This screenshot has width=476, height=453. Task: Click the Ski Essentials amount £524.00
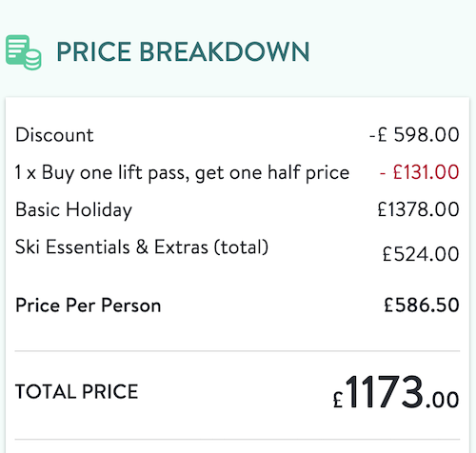[421, 254]
